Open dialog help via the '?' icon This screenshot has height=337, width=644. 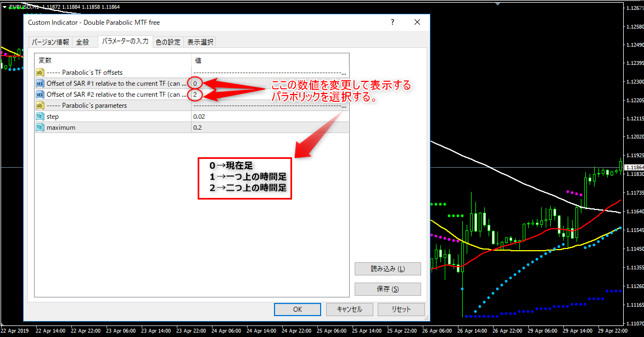pos(392,22)
